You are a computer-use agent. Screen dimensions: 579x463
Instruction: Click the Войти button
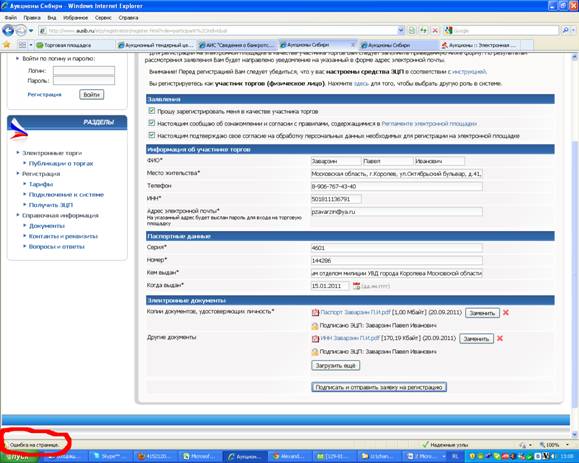92,95
